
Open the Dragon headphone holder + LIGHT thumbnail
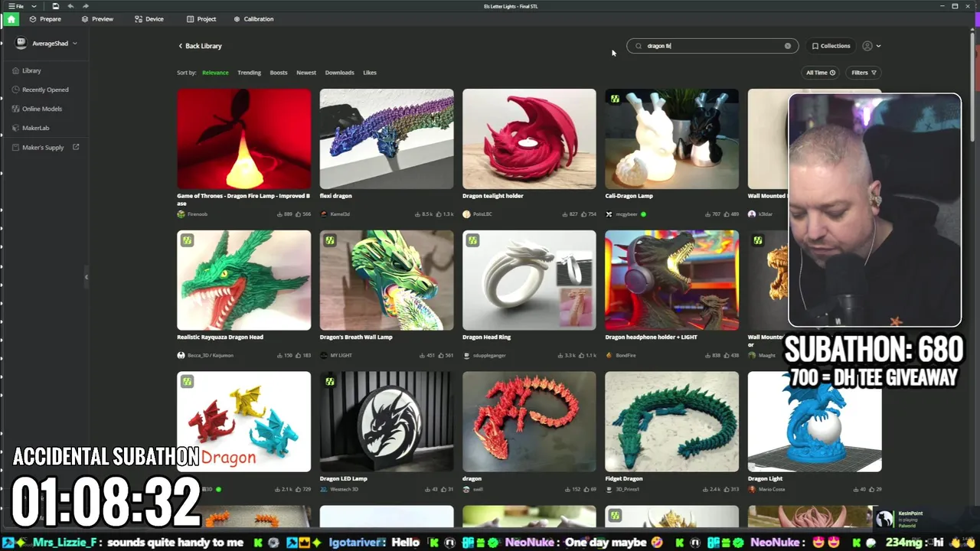point(671,280)
